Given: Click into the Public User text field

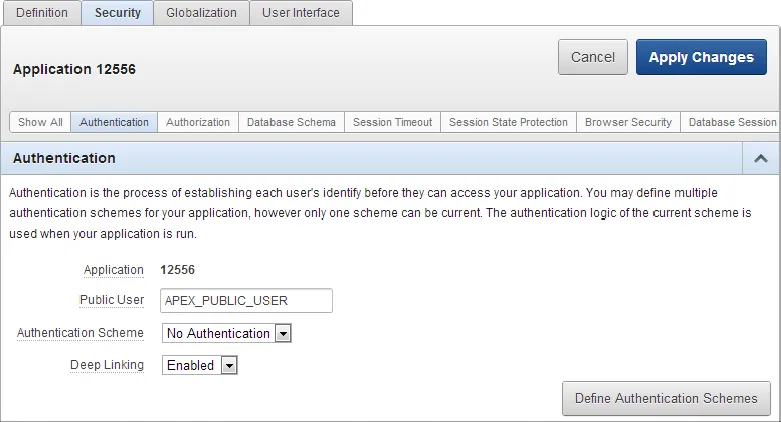Looking at the screenshot, I should (246, 300).
